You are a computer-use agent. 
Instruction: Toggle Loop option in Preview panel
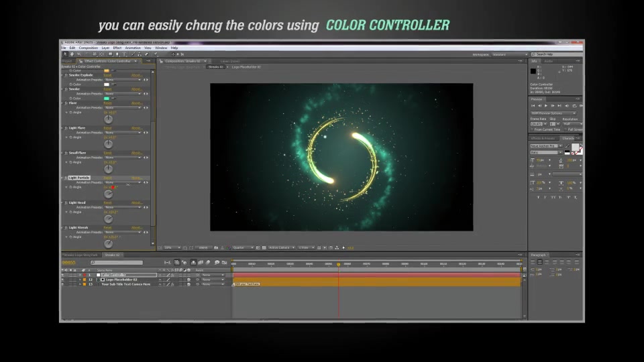coord(574,106)
